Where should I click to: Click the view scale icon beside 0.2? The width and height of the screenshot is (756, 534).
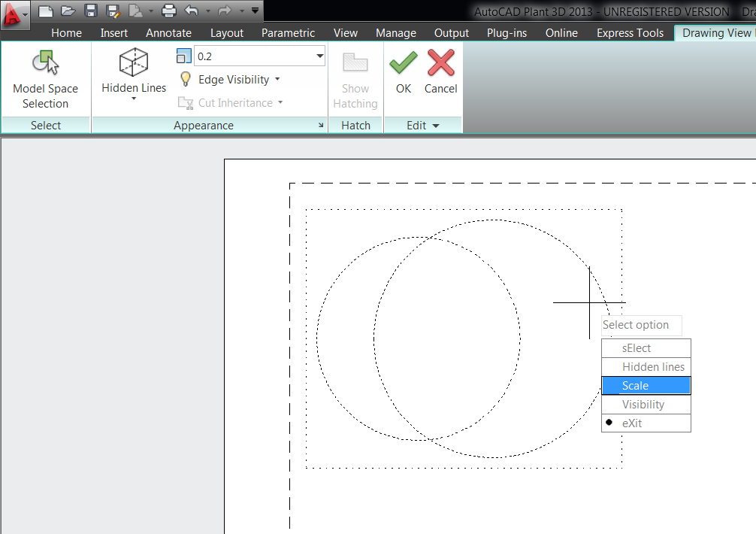pos(183,56)
